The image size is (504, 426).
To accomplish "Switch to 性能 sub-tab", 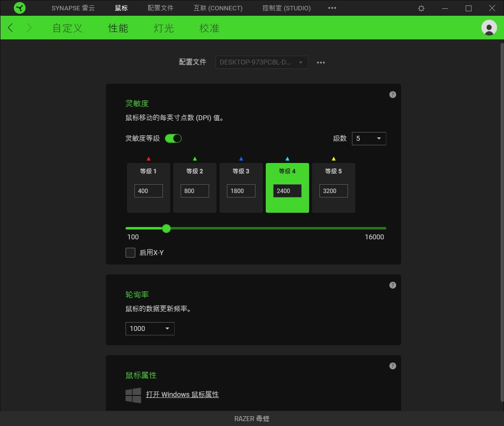I will click(x=118, y=28).
